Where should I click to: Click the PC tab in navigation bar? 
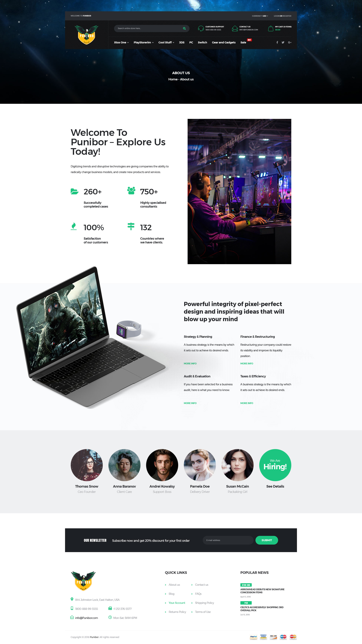point(191,42)
